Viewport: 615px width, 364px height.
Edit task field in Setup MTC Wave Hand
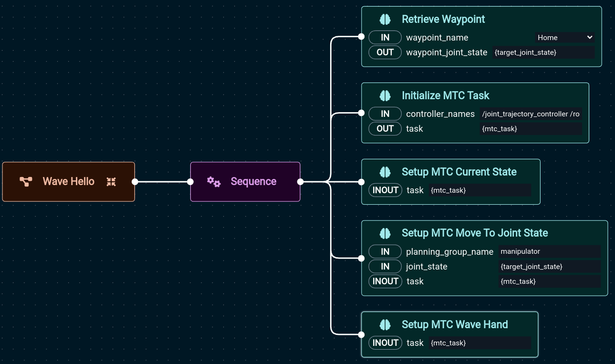click(x=479, y=343)
